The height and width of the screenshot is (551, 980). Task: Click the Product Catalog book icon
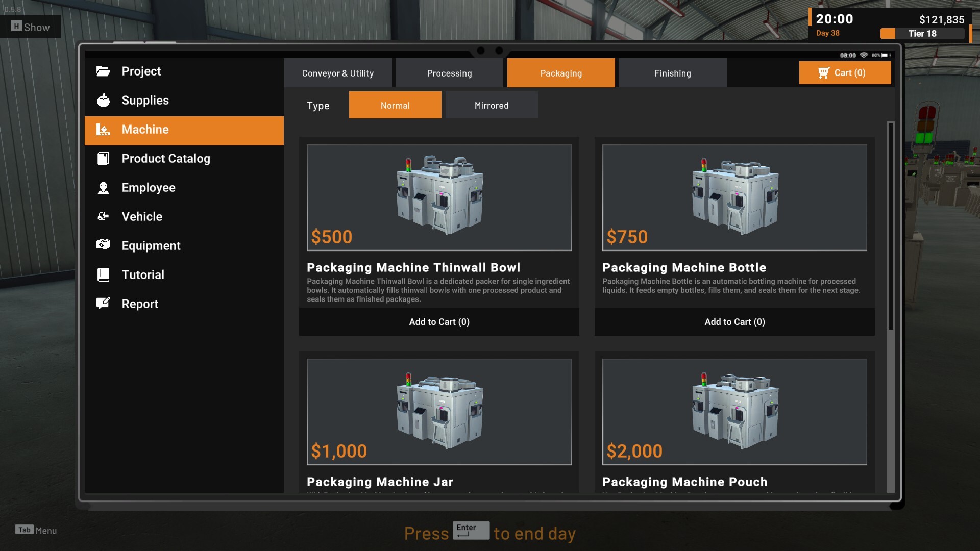click(x=103, y=159)
